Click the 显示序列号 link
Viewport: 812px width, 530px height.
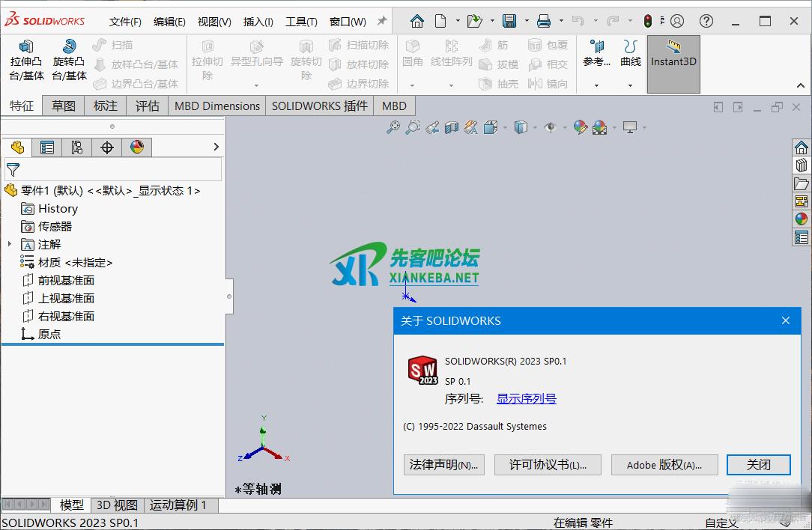(x=527, y=399)
